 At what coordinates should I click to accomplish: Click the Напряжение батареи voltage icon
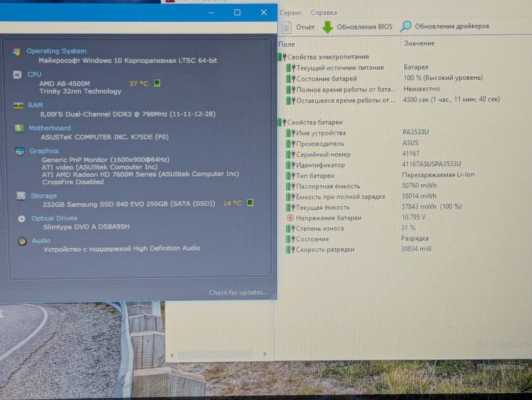(x=290, y=218)
